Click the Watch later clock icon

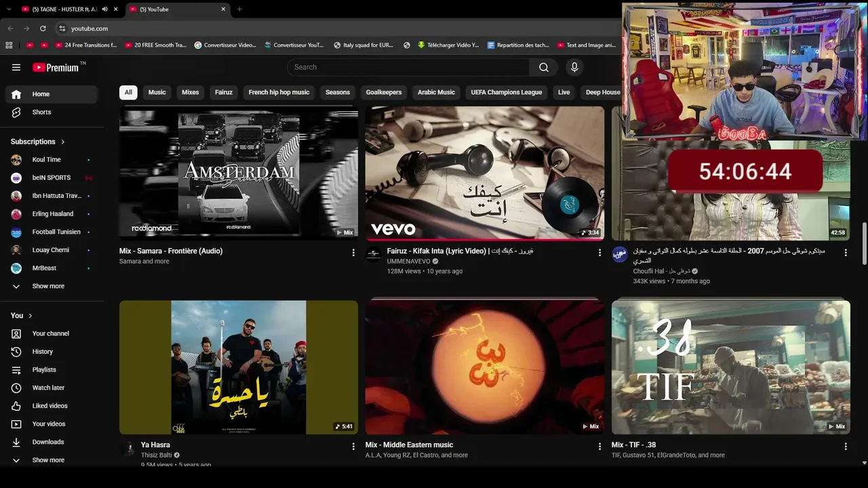(16, 388)
